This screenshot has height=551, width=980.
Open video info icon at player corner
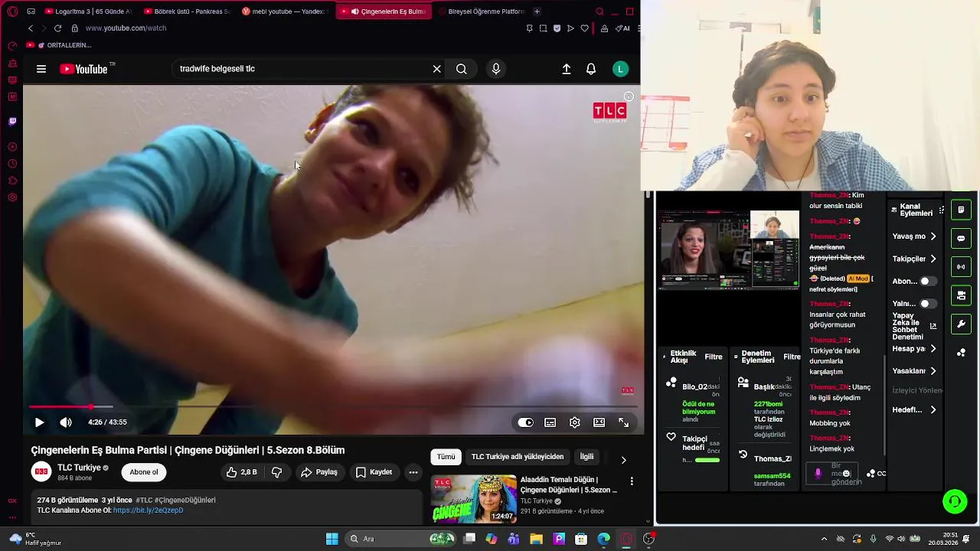[629, 96]
